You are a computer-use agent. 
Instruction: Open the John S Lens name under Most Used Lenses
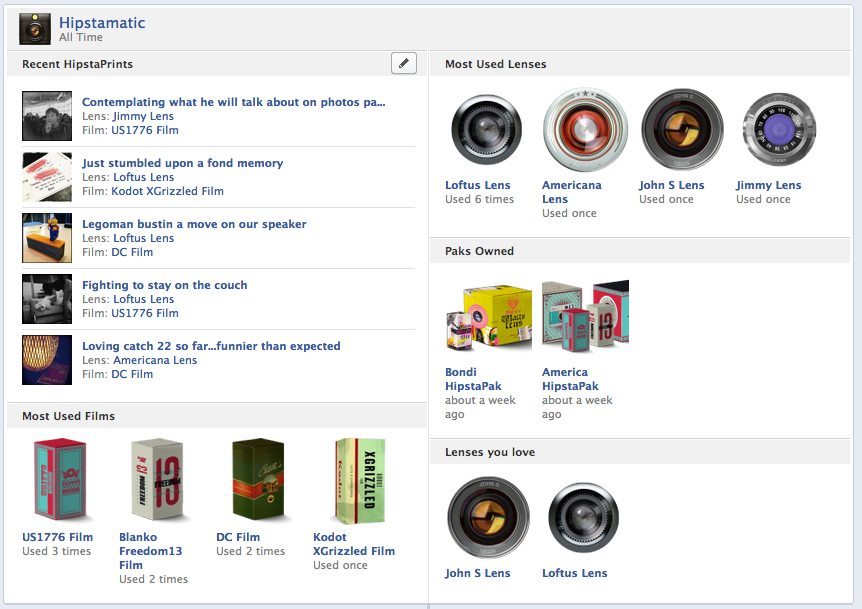pyautogui.click(x=671, y=185)
